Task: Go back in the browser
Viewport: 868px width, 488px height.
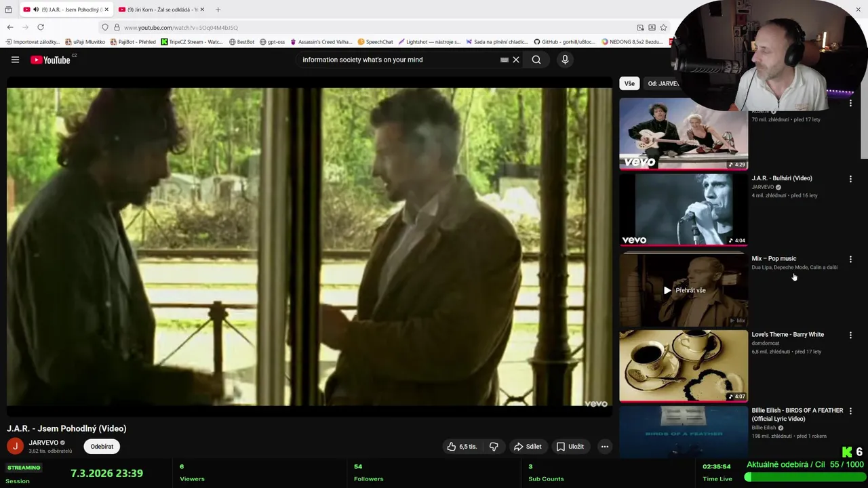Action: click(x=10, y=27)
